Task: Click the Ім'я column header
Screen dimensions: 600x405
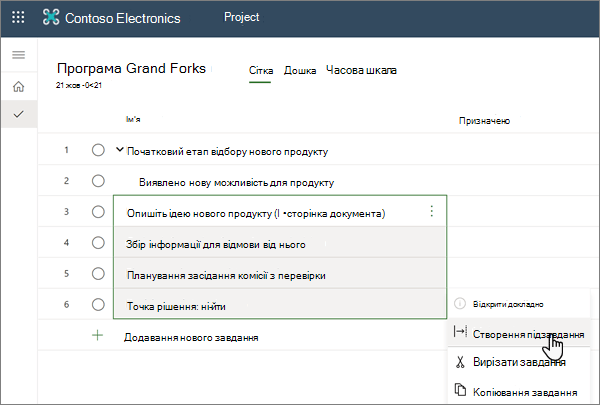Action: pyautogui.click(x=133, y=119)
